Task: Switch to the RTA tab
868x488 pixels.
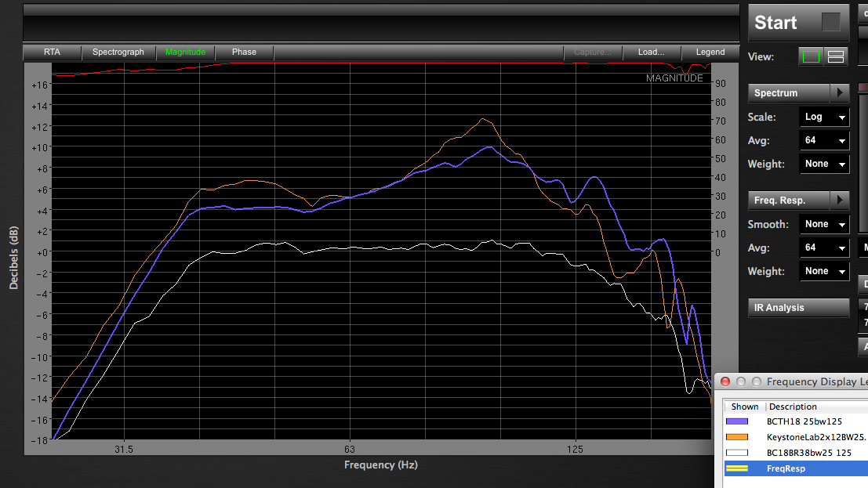Action: [52, 52]
